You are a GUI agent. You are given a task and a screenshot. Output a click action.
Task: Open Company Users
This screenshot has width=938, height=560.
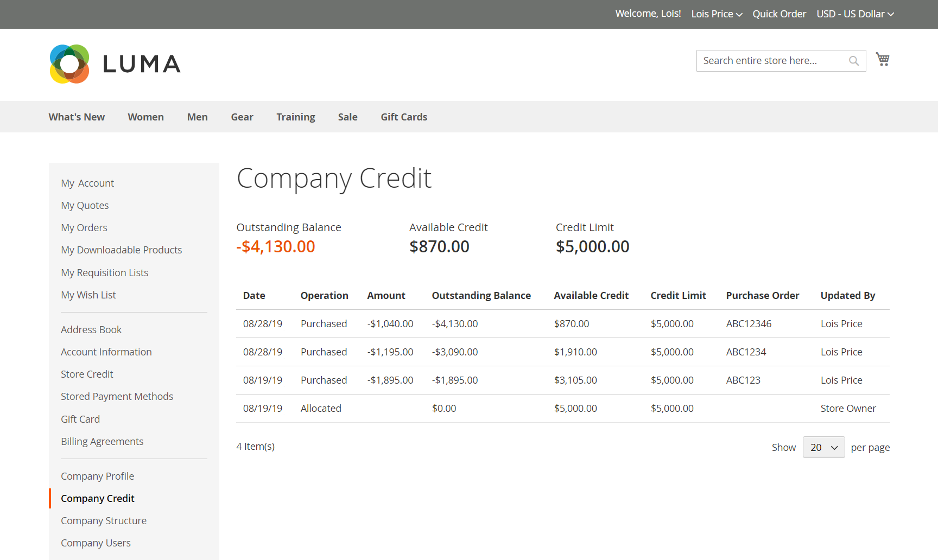96,543
